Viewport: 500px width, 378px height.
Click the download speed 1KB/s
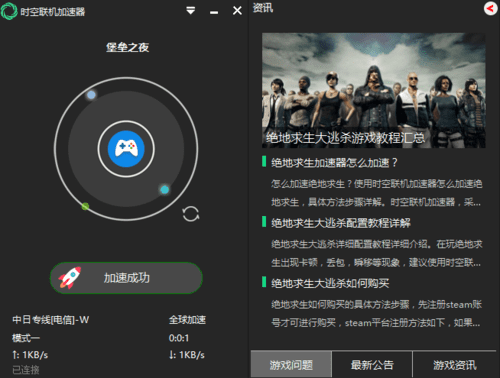click(x=187, y=355)
